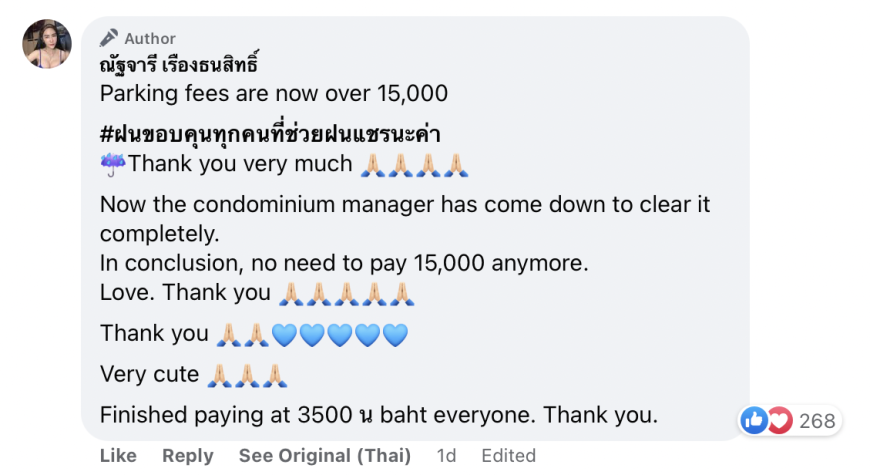Screen dimensions: 870x475
Task: Click the red heart reaction icon
Action: pos(778,421)
